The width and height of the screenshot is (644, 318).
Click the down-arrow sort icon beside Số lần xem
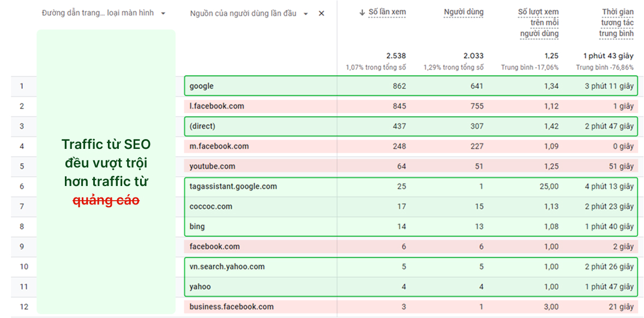pos(362,12)
